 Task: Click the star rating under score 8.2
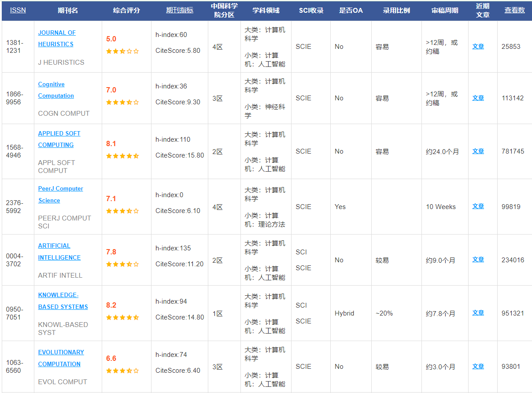[x=122, y=317]
